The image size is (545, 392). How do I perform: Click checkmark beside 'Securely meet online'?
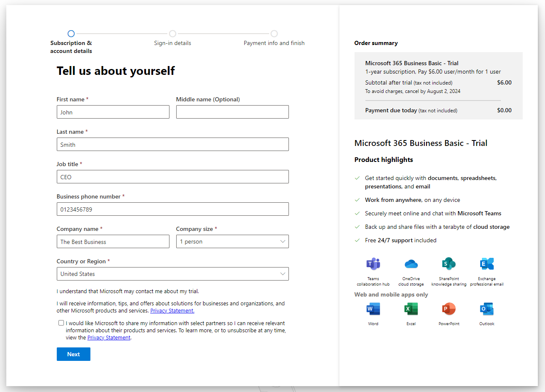tap(357, 213)
